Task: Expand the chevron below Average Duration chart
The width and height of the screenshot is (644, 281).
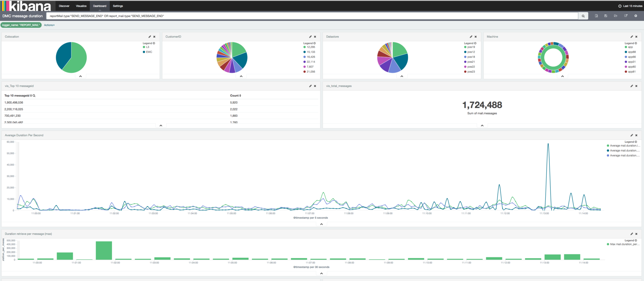Action: tap(321, 224)
